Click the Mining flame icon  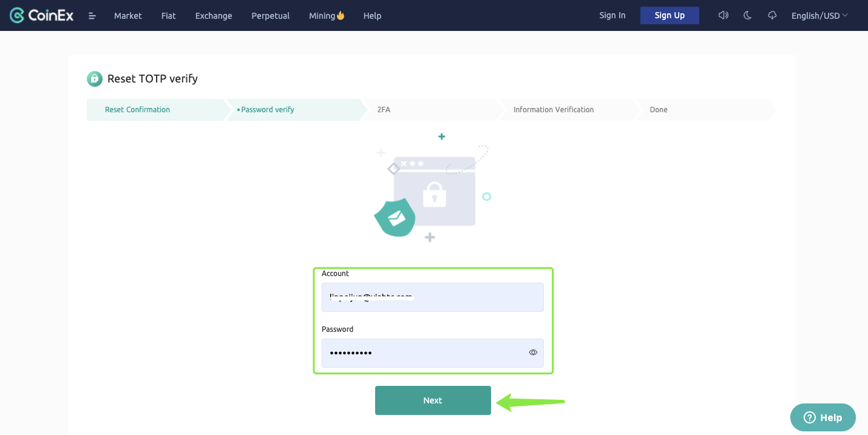[341, 16]
